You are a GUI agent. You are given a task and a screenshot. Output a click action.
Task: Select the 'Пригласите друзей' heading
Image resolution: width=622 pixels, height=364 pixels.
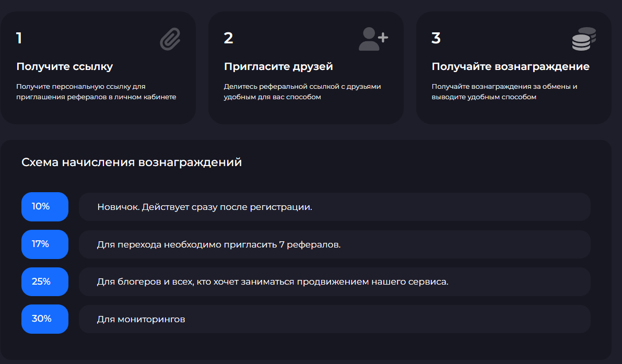278,67
